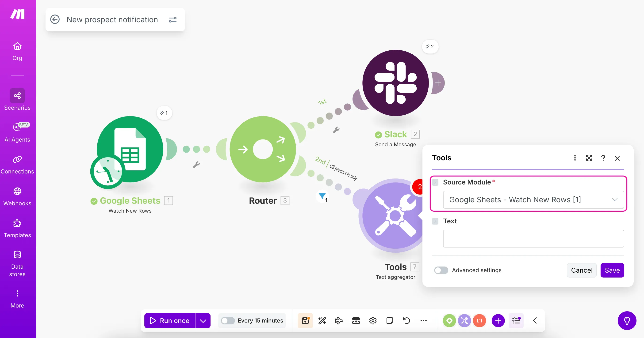
Task: Open the purple Tools favorites icon
Action: (464, 320)
